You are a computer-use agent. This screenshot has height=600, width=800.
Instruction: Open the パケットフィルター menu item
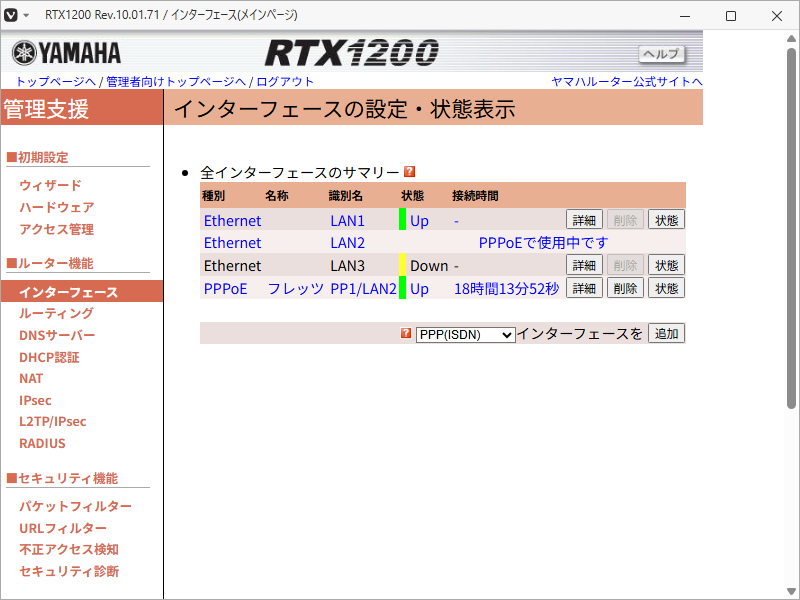coord(76,506)
